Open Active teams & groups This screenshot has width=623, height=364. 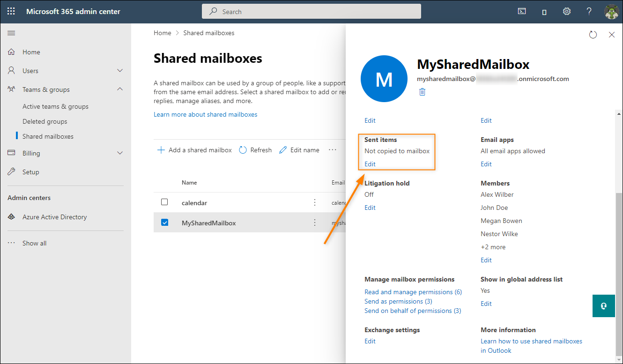pyautogui.click(x=55, y=106)
